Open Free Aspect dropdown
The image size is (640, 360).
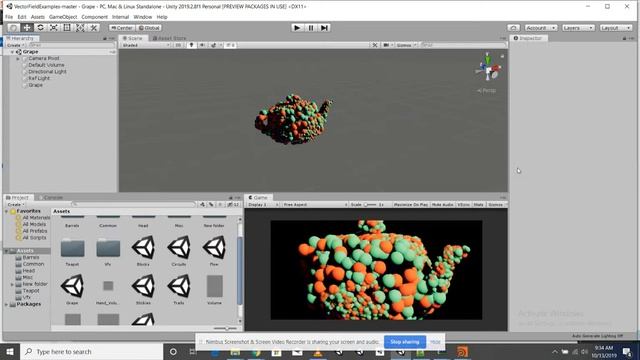(x=315, y=204)
